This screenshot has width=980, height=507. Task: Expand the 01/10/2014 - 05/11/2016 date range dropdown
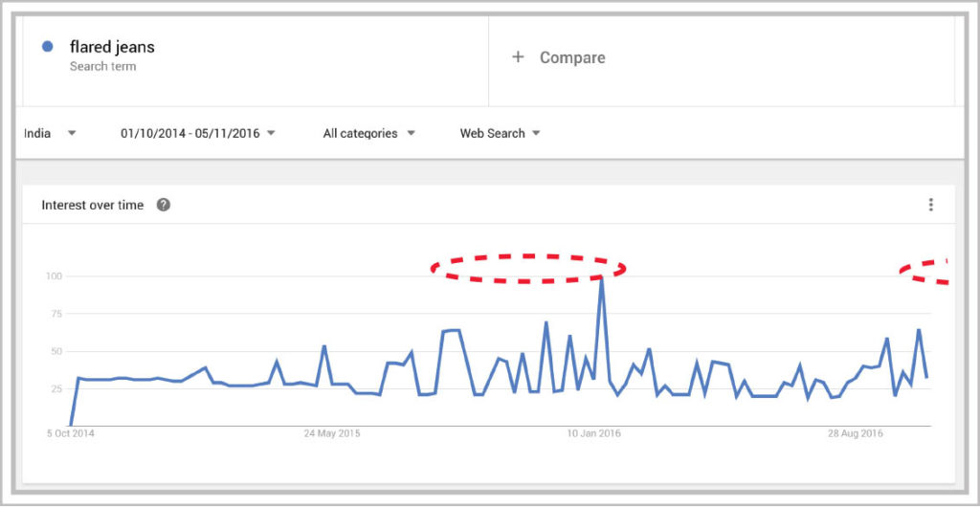coord(198,133)
